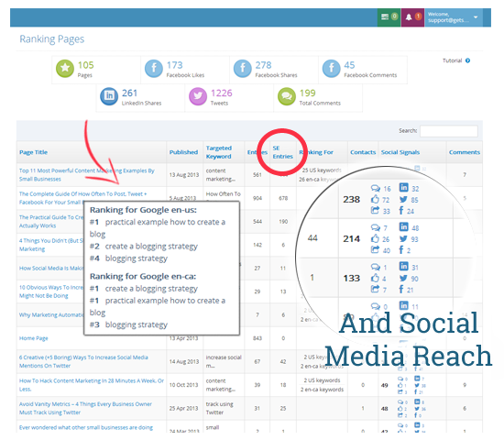Open "Avoid Vanity Metrics" page link

[x=85, y=408]
